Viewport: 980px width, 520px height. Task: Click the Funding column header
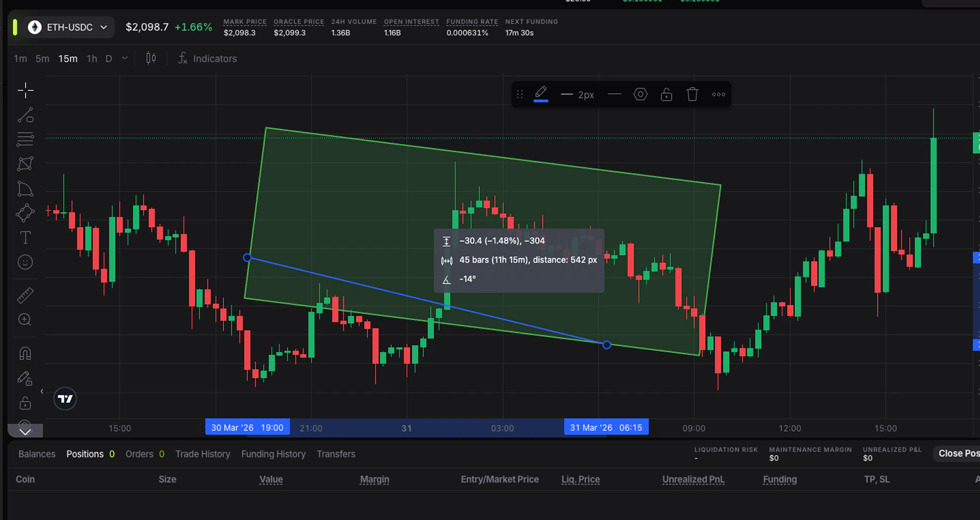coord(780,480)
